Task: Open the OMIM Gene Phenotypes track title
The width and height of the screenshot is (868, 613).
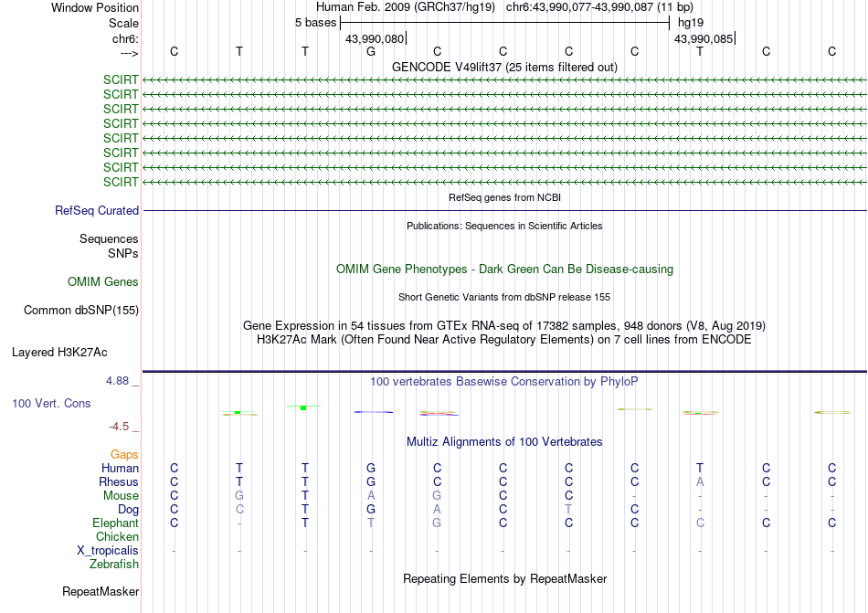Action: tap(504, 269)
